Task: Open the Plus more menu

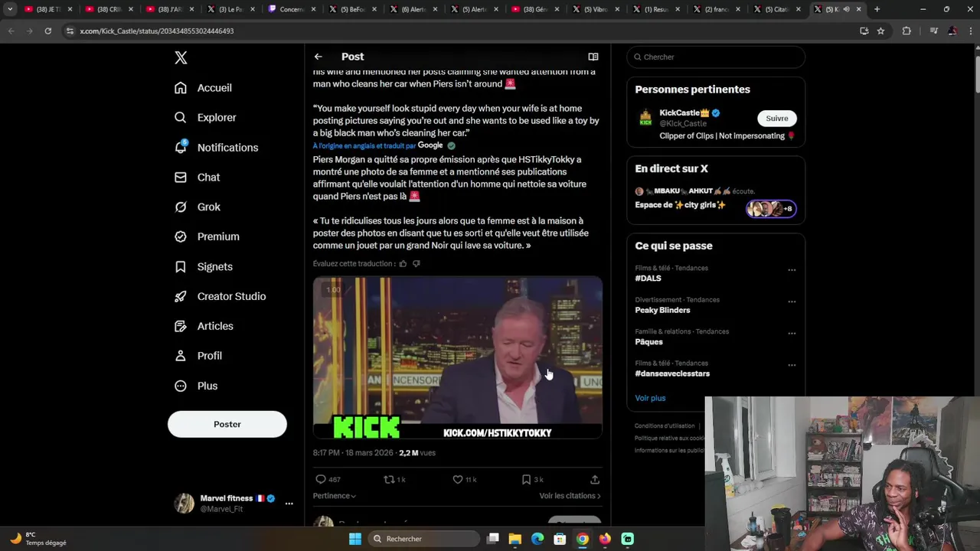Action: point(196,386)
